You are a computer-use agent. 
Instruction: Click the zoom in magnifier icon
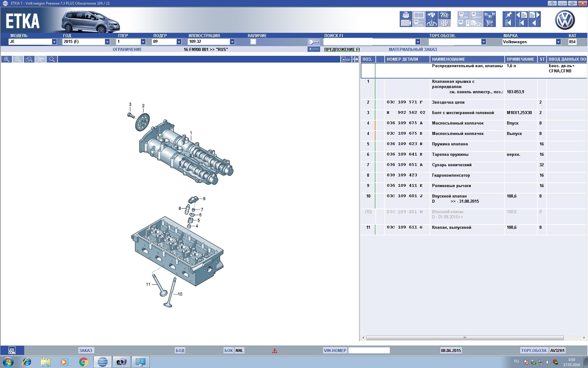tap(6, 59)
